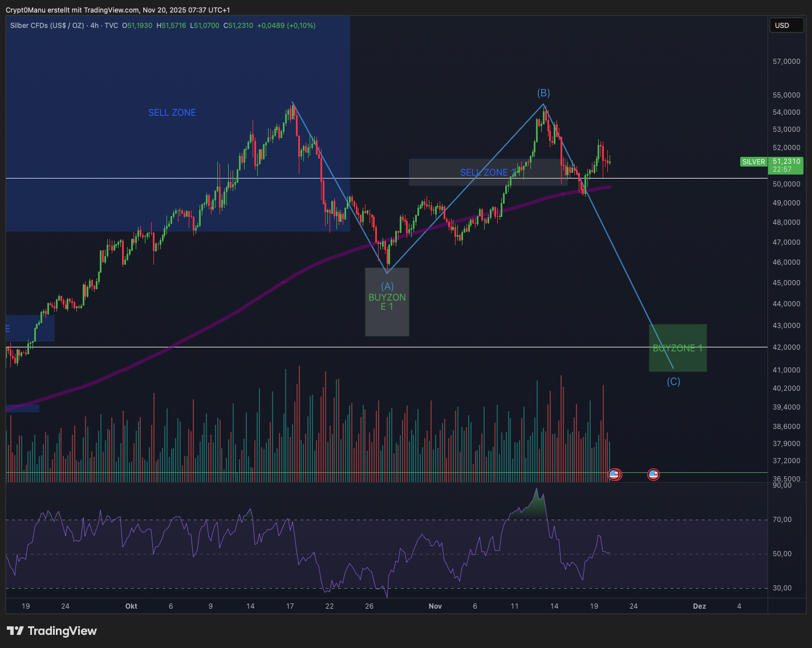Click the grey BUYZONE 1 box under (A)
This screenshot has width=812, height=648.
387,302
